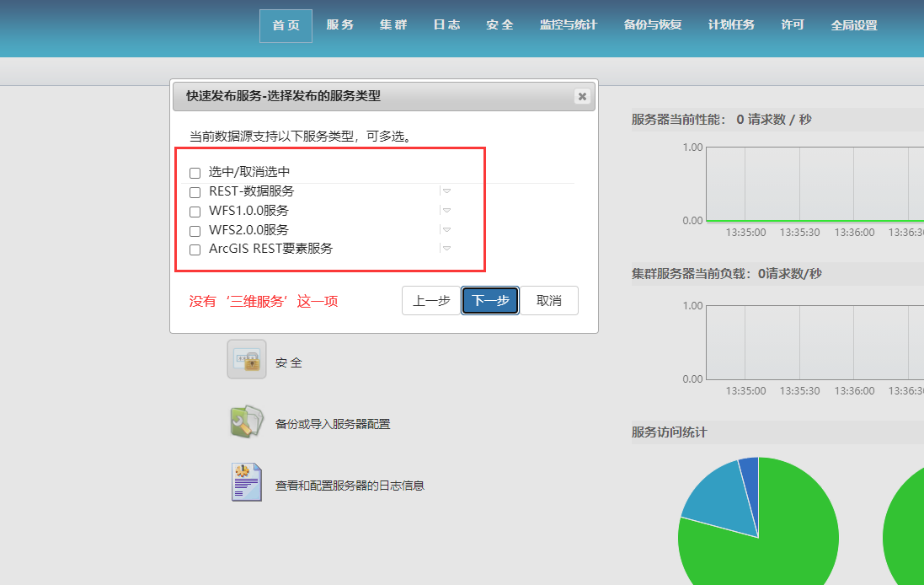Screen dimensions: 924x585
Task: Open the backup or import configuration icon
Action: [247, 421]
